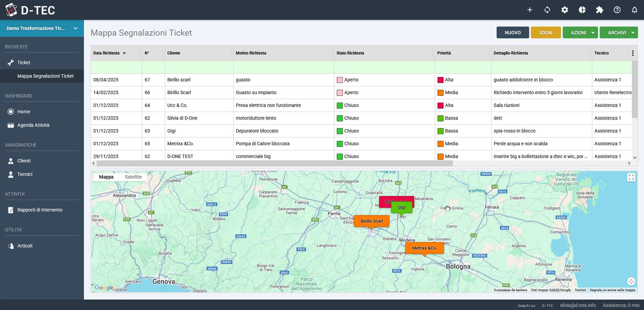Viewport: 644px width, 310px height.
Task: Open the table column options menu
Action: coord(633,53)
